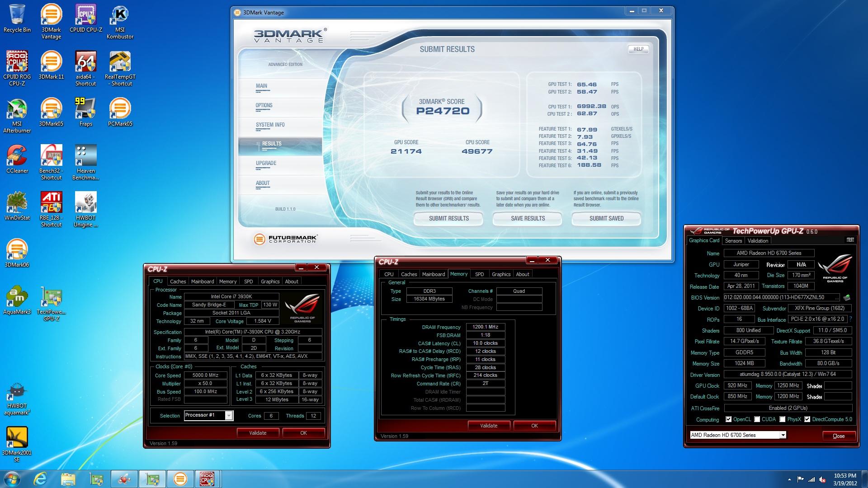The width and height of the screenshot is (868, 488).
Task: Click the HELP button in 3DMark Vantage
Action: [638, 49]
